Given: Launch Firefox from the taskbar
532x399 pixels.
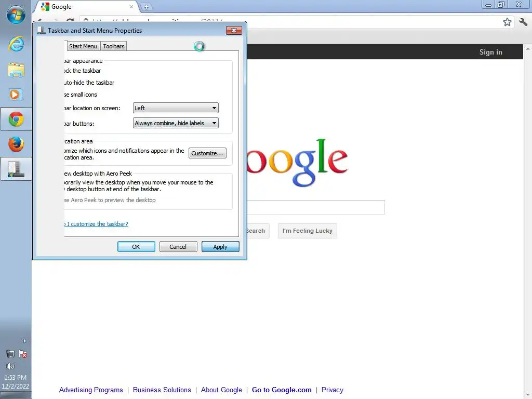Looking at the screenshot, I should coord(16,144).
